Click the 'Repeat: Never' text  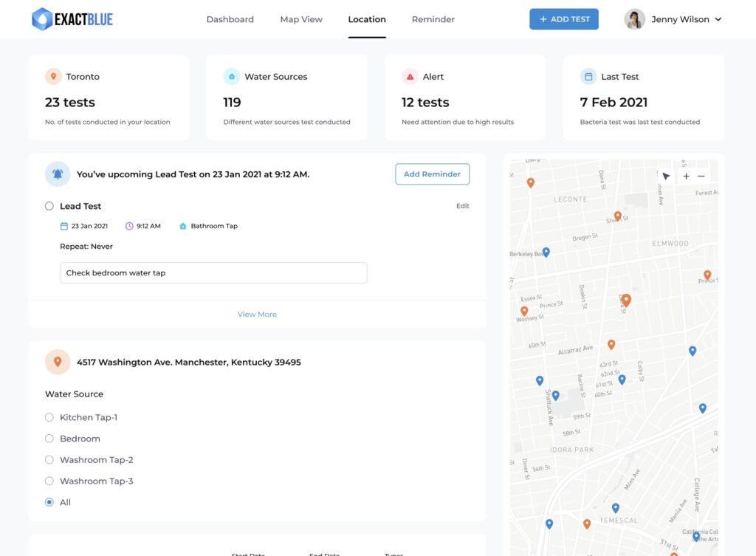(86, 247)
